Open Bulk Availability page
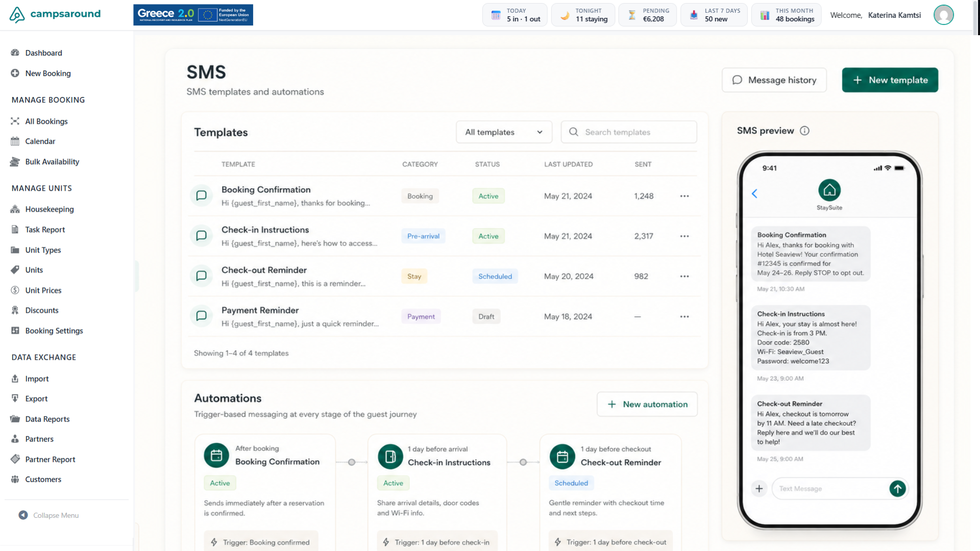This screenshot has width=980, height=551. pos(52,162)
